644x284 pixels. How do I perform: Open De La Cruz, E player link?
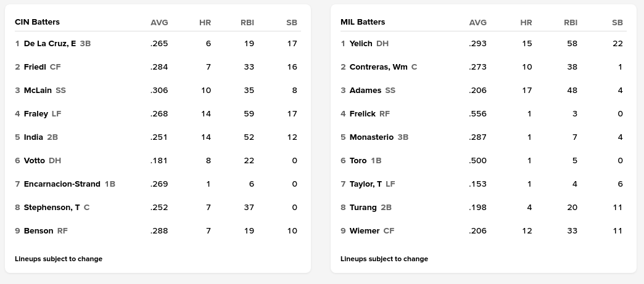pos(49,44)
